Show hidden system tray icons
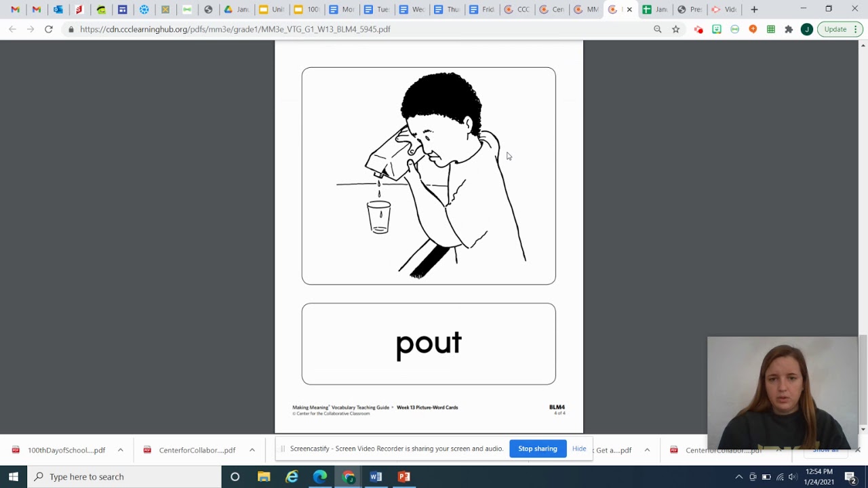This screenshot has height=488, width=868. point(739,476)
